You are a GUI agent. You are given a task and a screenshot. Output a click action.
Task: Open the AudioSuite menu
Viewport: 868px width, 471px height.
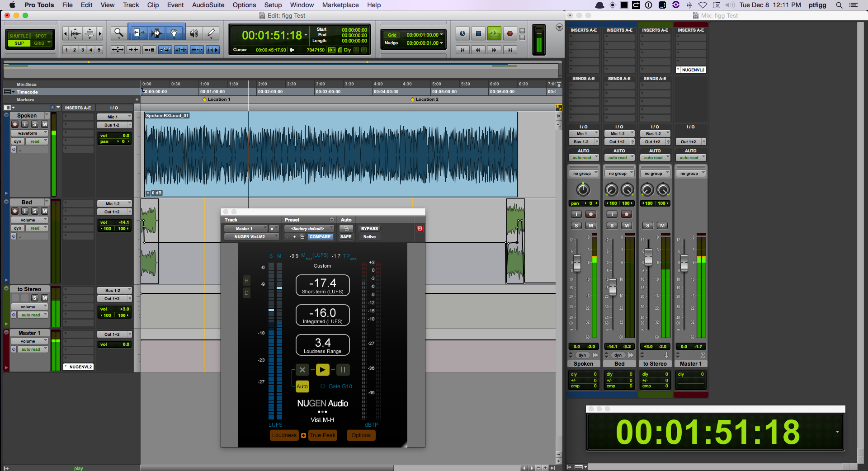coord(208,5)
